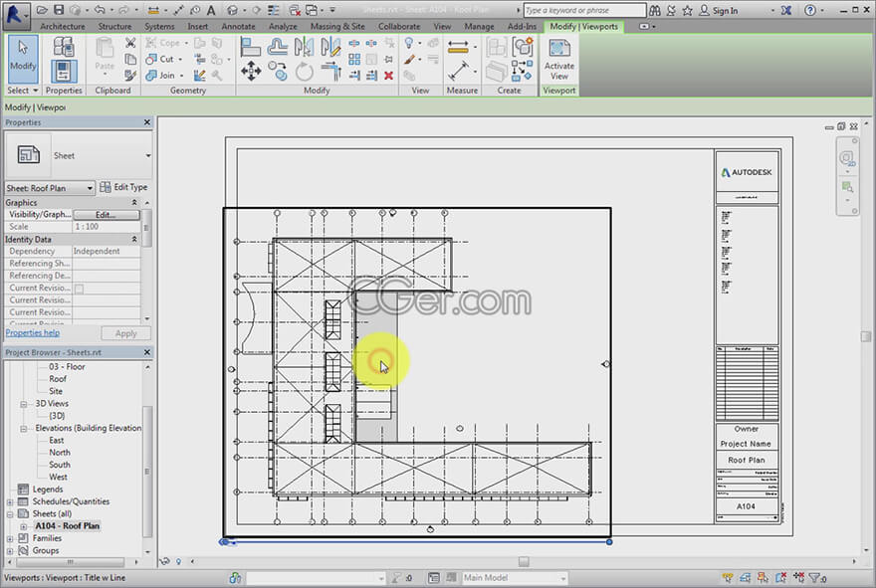Open the Type Properties icon

point(64,47)
